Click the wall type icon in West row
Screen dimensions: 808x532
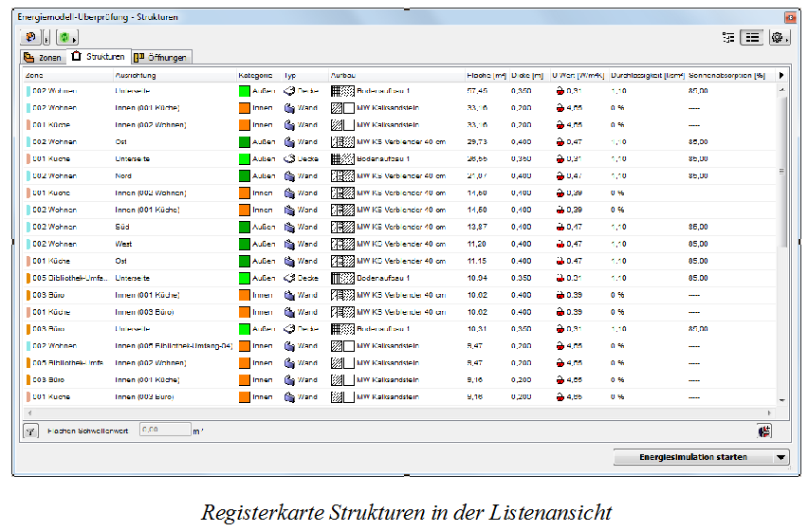coord(289,245)
